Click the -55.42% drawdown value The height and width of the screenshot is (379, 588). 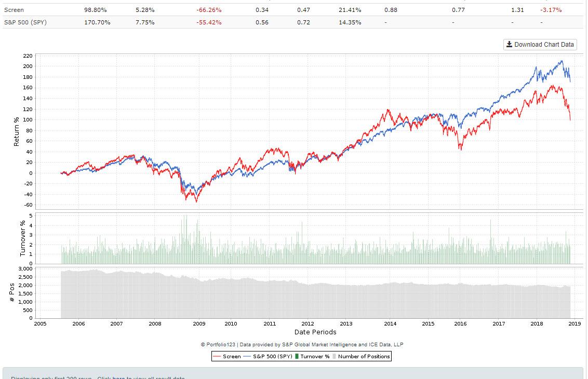(209, 22)
